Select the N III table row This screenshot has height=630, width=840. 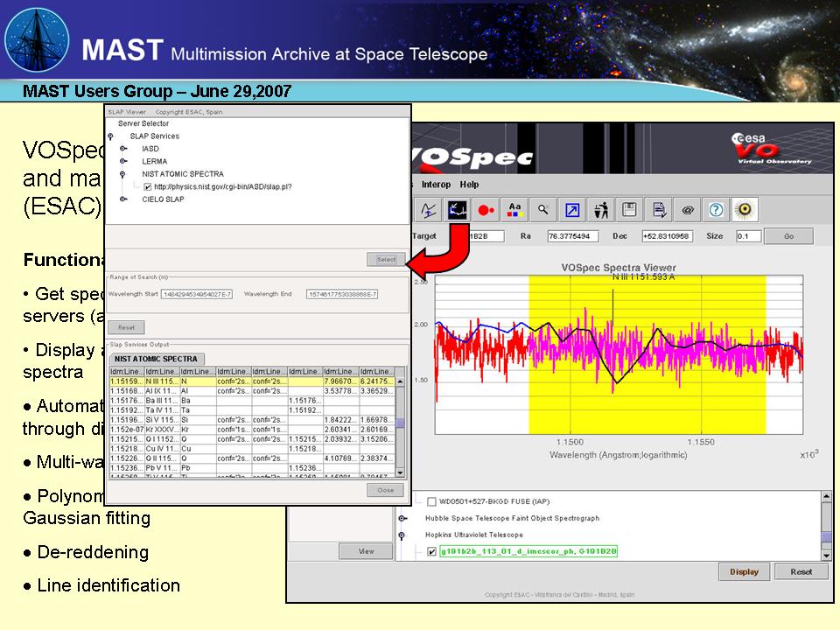252,381
